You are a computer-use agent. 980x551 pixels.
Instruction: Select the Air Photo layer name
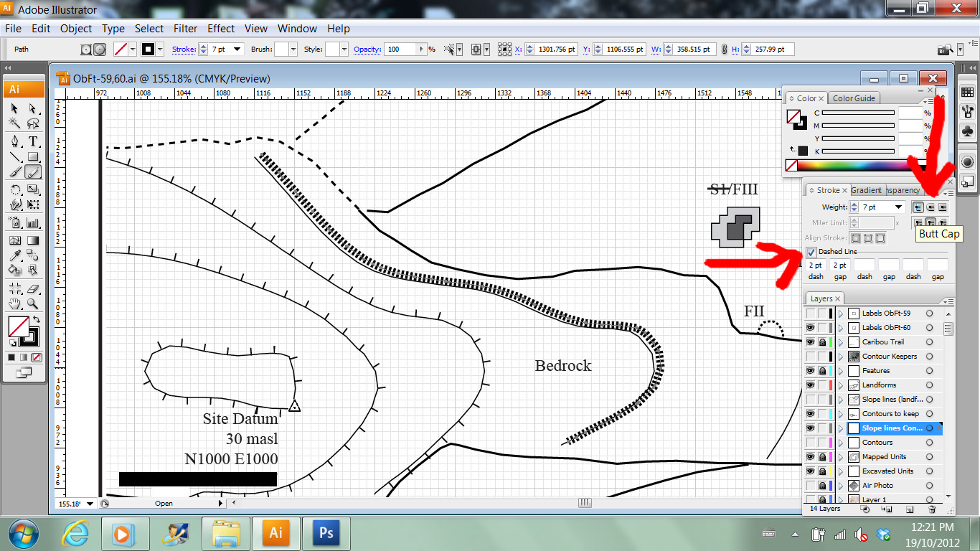[877, 486]
